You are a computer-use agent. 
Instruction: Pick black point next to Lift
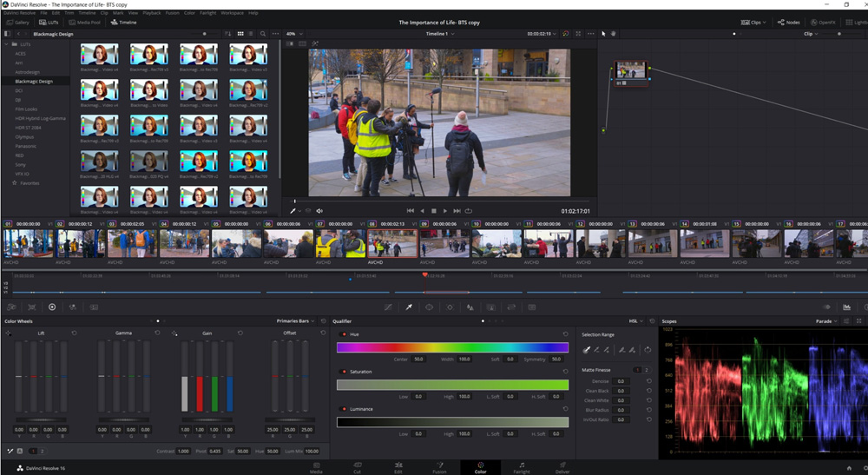pyautogui.click(x=9, y=333)
